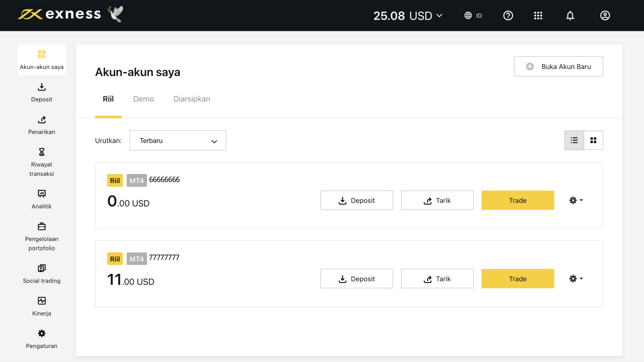This screenshot has width=644, height=362.
Task: Click Deposit for account 66666666
Action: tap(357, 200)
